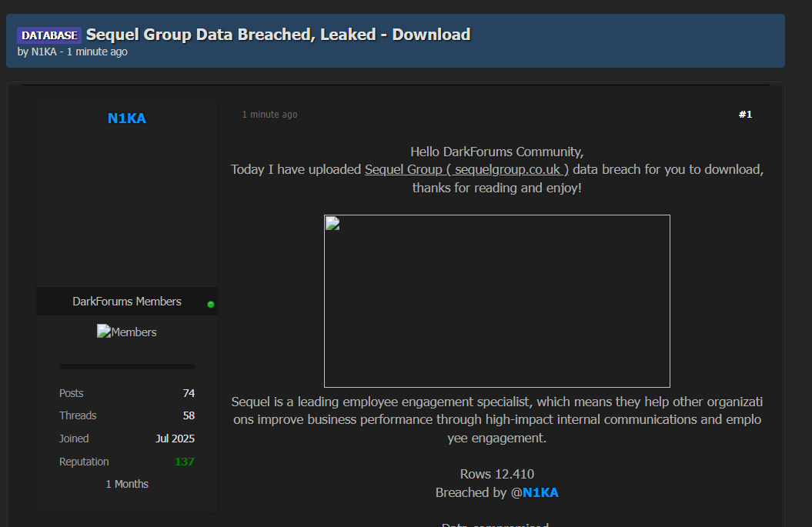
Task: Click the 'Posts' label in user stats
Action: point(71,393)
